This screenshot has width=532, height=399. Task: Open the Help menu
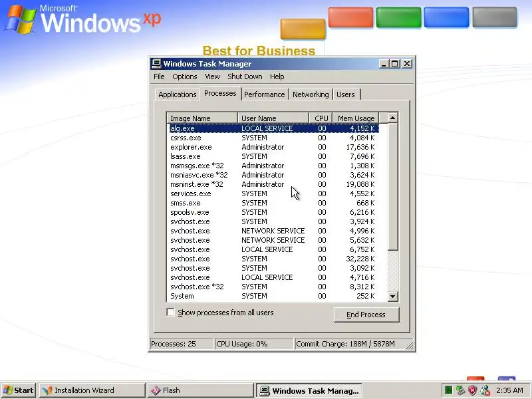(277, 76)
